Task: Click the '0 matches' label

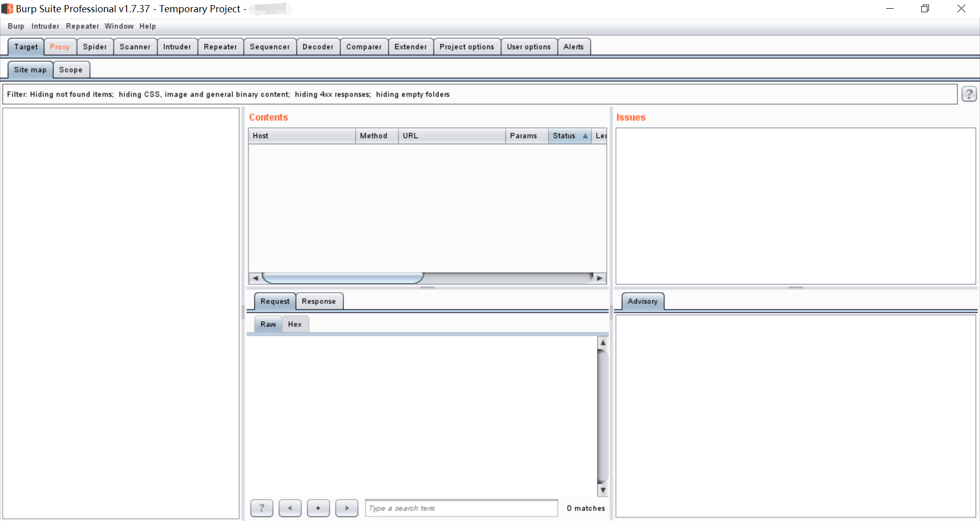Action: (x=586, y=508)
